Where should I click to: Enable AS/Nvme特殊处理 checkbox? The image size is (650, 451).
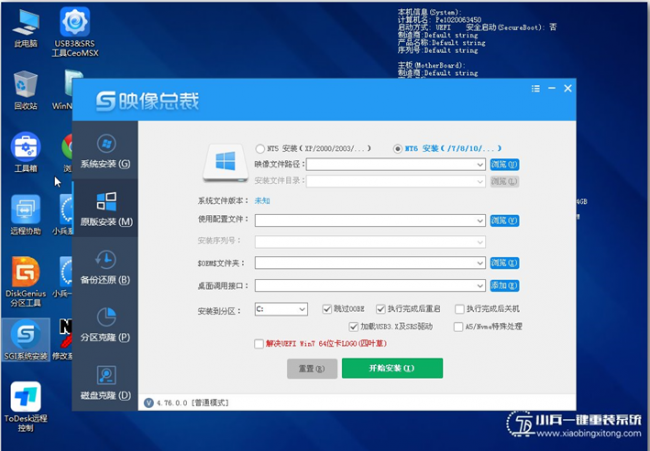[458, 327]
